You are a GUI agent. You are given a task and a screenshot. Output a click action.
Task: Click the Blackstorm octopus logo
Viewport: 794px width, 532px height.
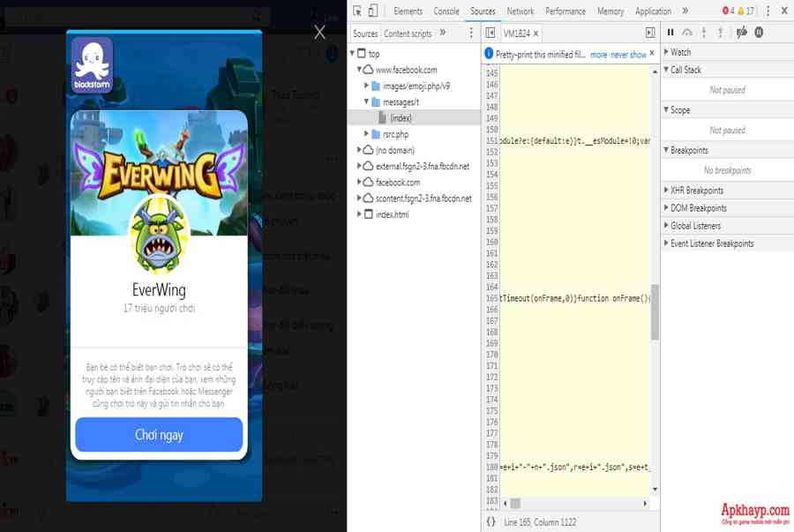(92, 65)
